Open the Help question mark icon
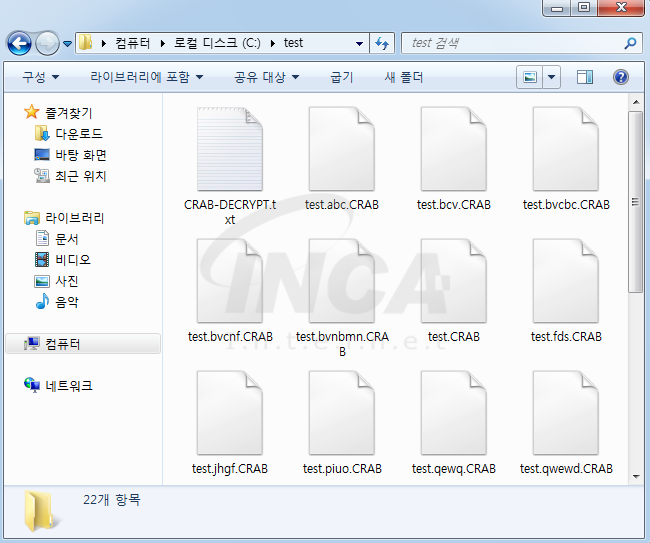This screenshot has height=543, width=650. pyautogui.click(x=621, y=77)
